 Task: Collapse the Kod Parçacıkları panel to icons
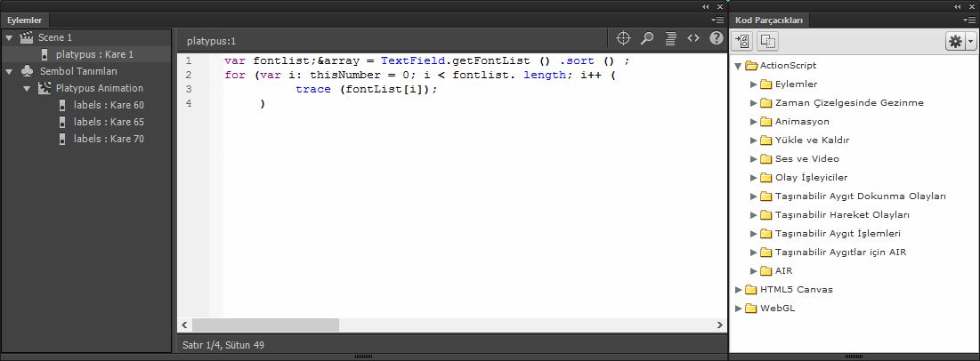tap(958, 6)
